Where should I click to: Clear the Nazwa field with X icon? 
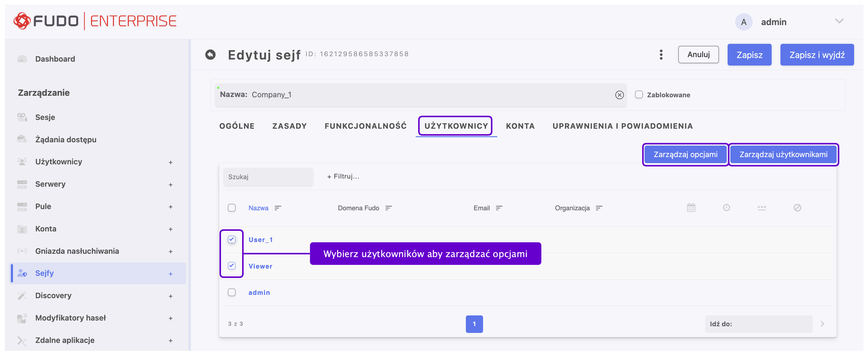619,95
